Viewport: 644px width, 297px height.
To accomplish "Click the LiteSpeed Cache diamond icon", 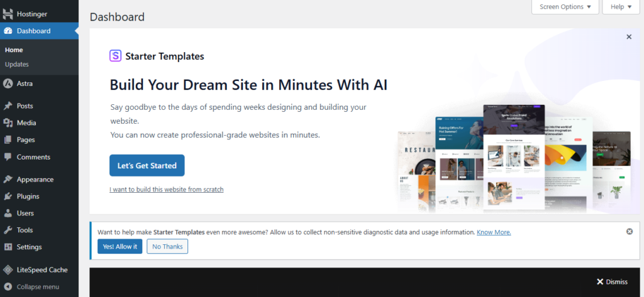I will pyautogui.click(x=8, y=270).
